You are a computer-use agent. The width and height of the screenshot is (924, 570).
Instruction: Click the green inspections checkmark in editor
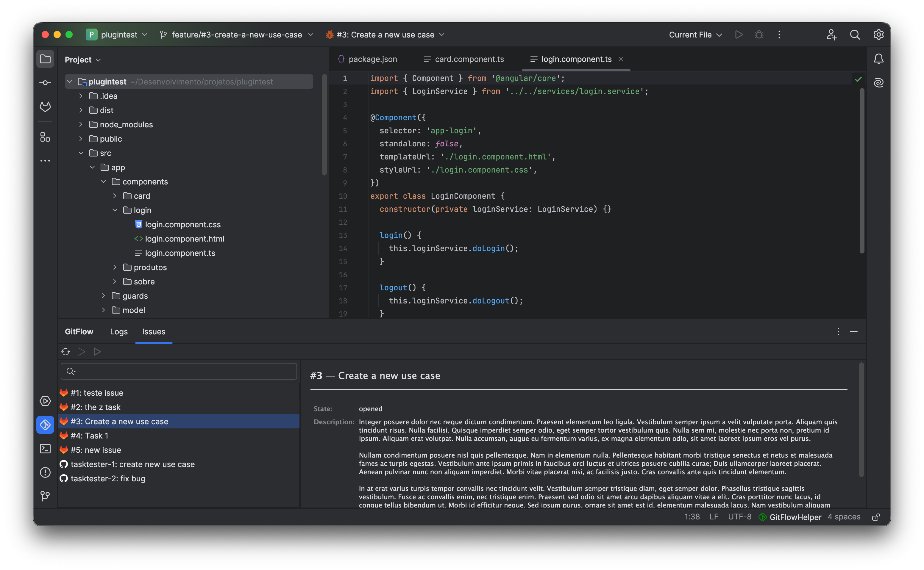(x=858, y=79)
